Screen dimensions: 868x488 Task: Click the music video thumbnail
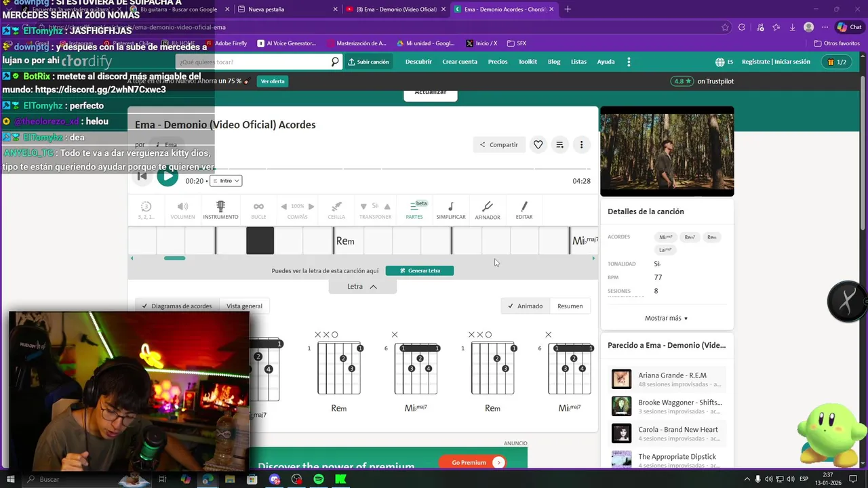tap(667, 151)
